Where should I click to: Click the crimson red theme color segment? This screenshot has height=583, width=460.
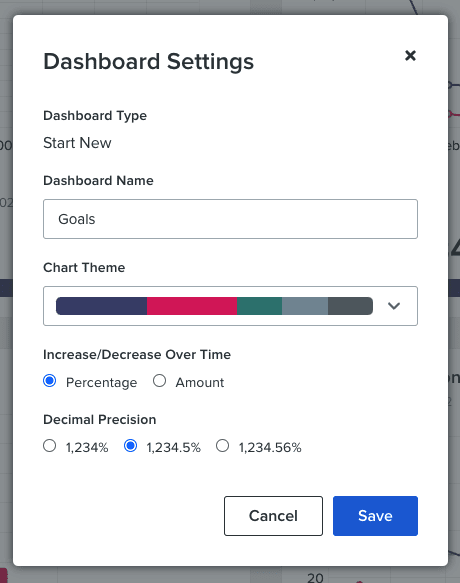pos(192,306)
